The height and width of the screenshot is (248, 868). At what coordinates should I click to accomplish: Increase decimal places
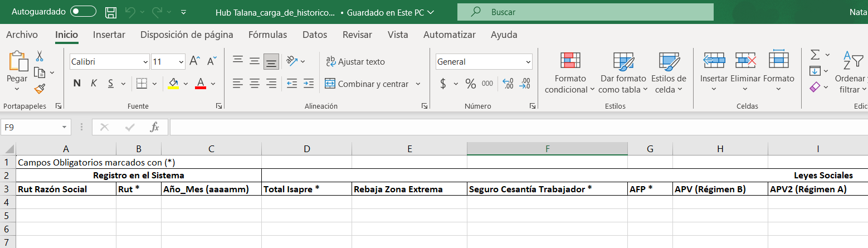click(x=508, y=84)
